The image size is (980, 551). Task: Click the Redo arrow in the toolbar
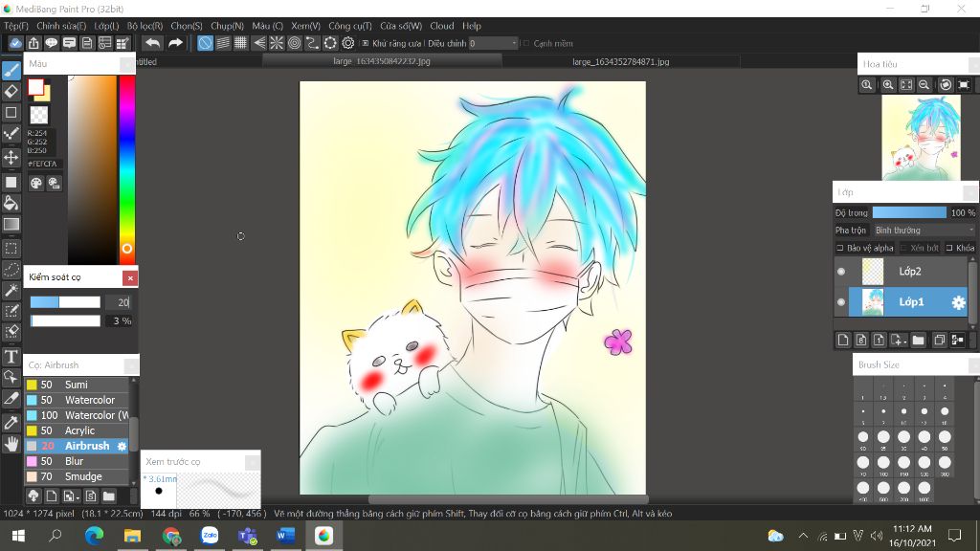click(176, 43)
